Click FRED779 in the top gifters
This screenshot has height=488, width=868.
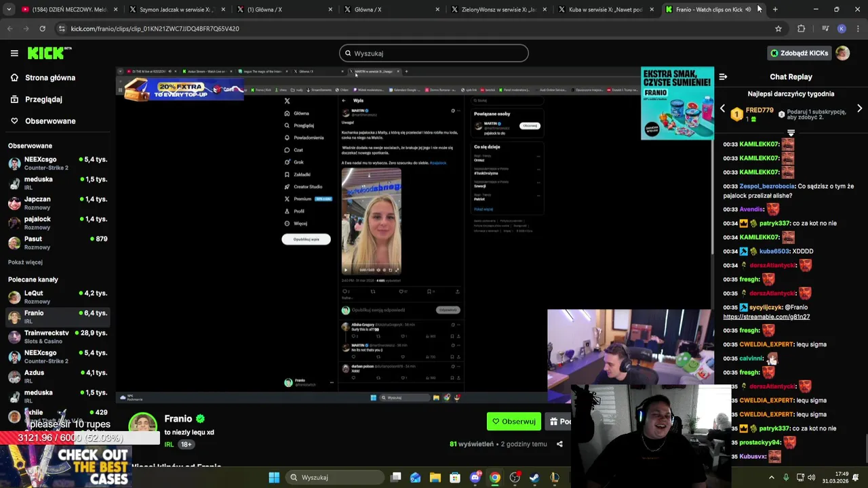tap(759, 110)
